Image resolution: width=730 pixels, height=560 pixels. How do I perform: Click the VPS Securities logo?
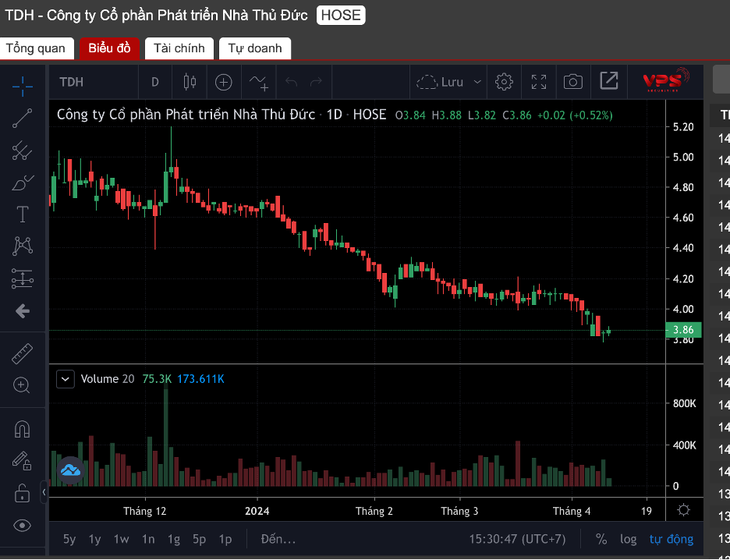pos(666,80)
